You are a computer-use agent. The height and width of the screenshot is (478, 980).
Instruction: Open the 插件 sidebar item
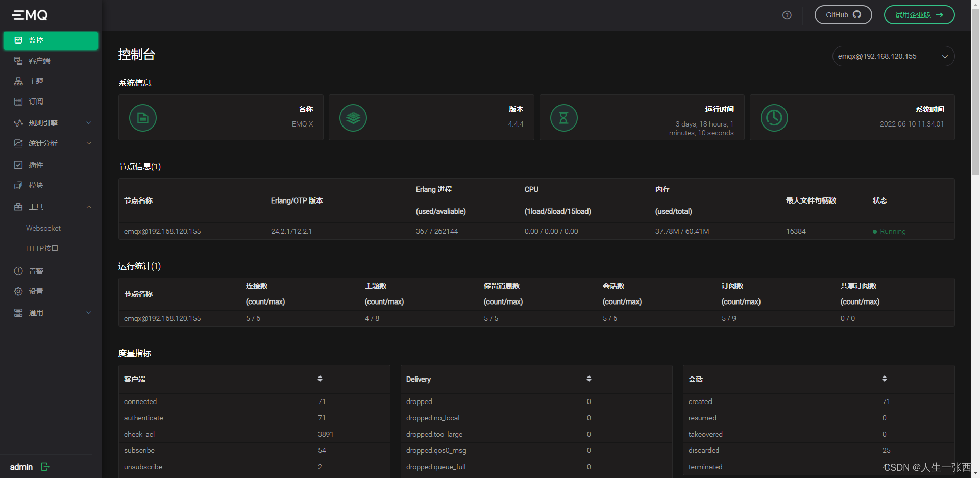click(x=51, y=165)
